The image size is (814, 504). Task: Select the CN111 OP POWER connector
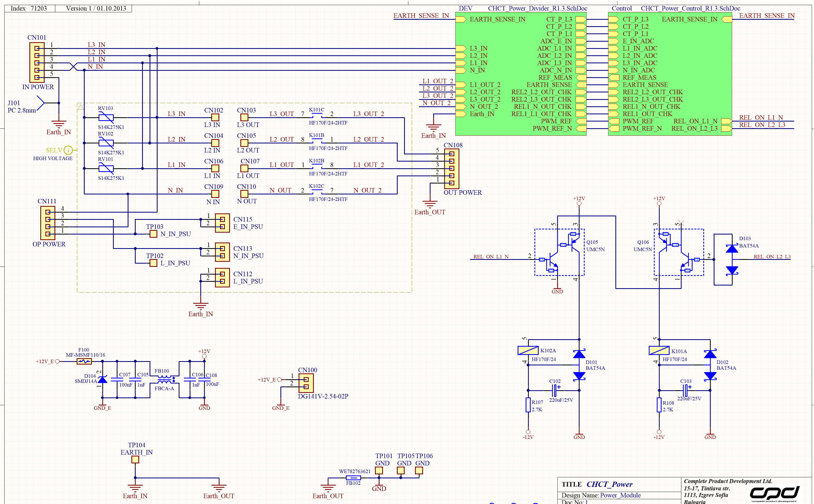48,223
